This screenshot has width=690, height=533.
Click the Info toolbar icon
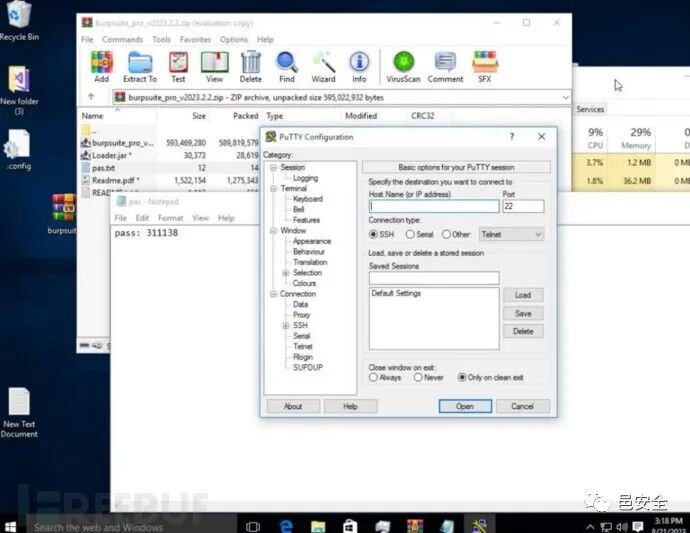(x=359, y=66)
